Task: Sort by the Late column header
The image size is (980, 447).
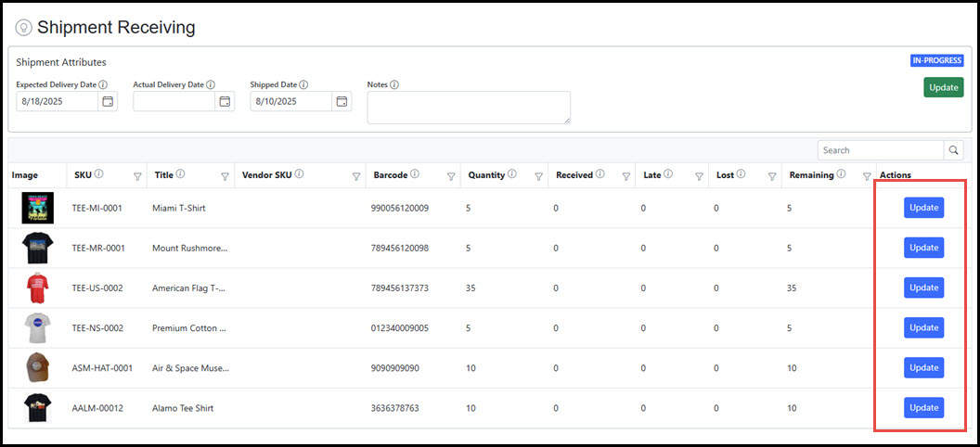Action: point(652,175)
